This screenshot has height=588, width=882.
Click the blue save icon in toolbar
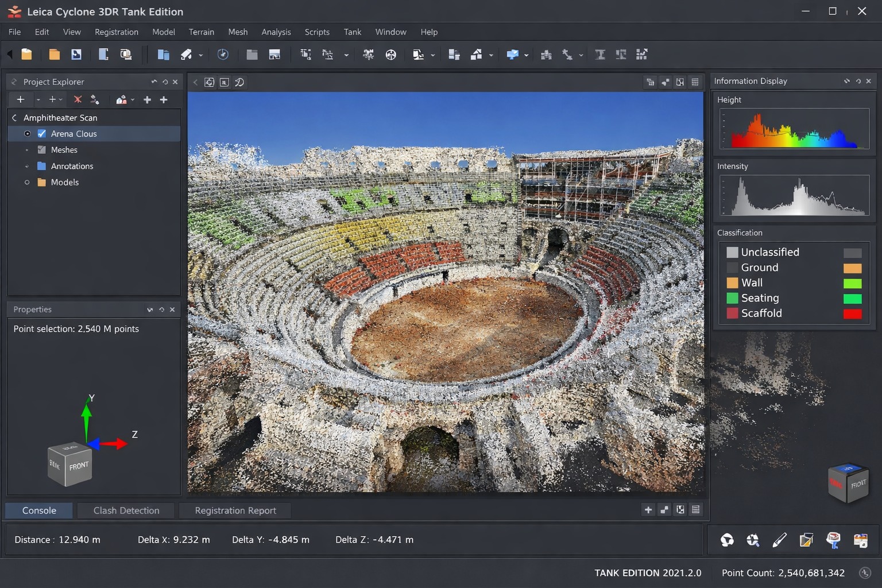[76, 55]
